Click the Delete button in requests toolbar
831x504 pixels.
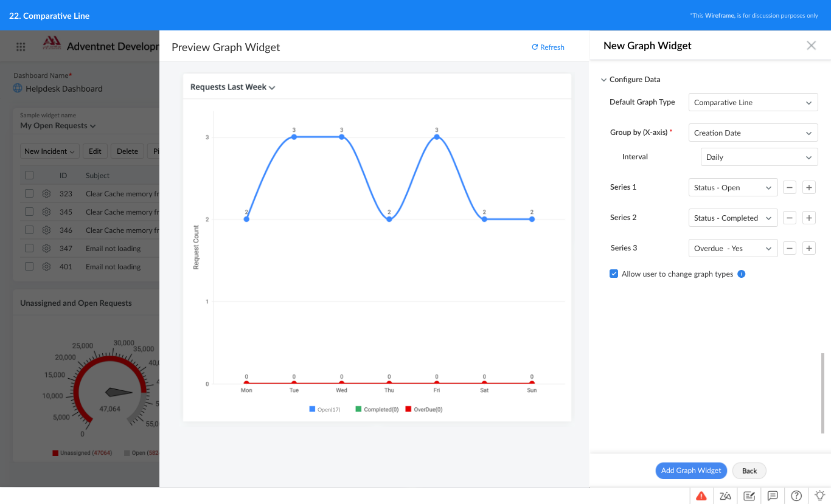[127, 151]
